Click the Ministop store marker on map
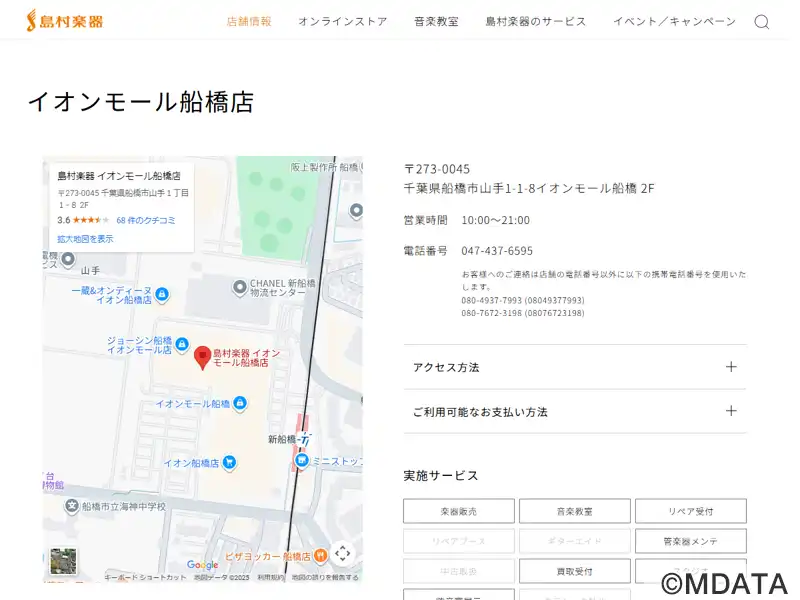 [302, 462]
